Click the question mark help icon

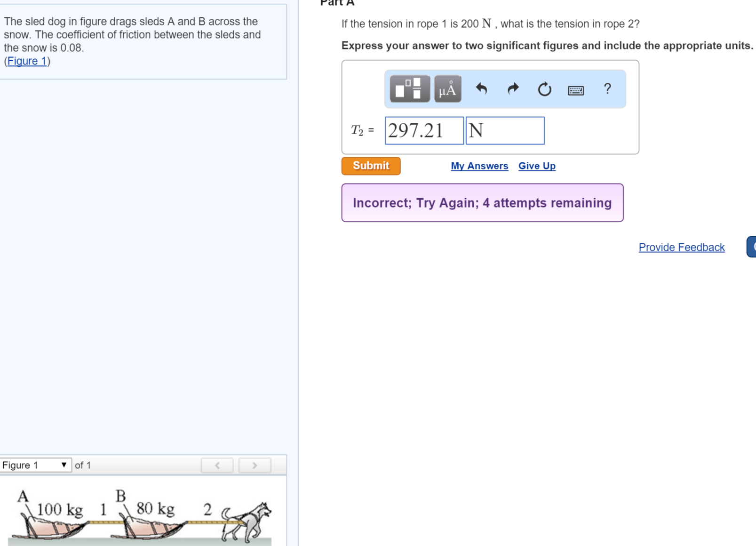607,89
